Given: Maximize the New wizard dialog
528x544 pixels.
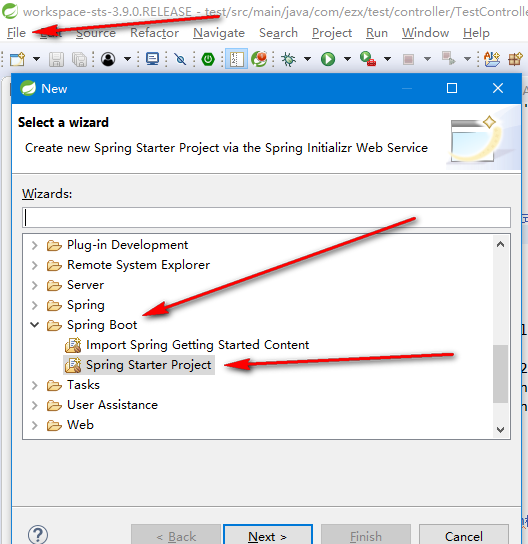Looking at the screenshot, I should click(452, 88).
